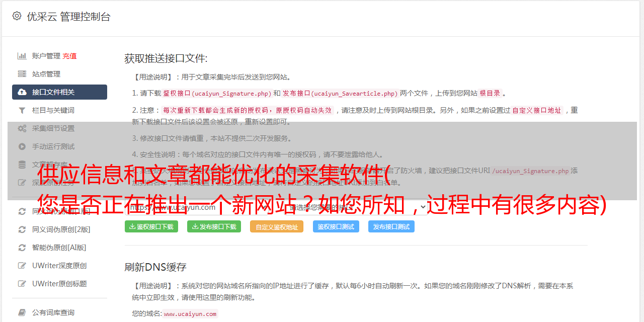Click the gear icon beside 优采云 管理控制台
Screen dimensions: 644x322
(17, 16)
